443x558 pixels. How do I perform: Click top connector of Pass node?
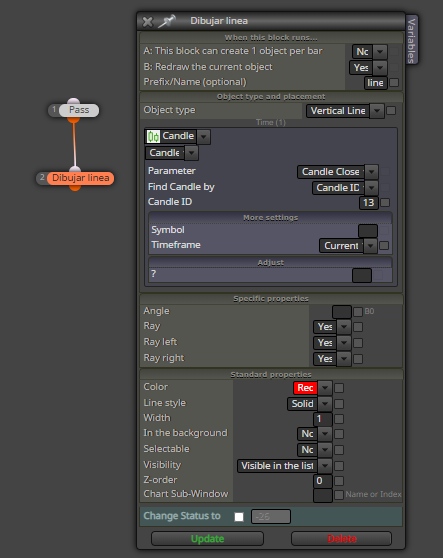click(74, 101)
